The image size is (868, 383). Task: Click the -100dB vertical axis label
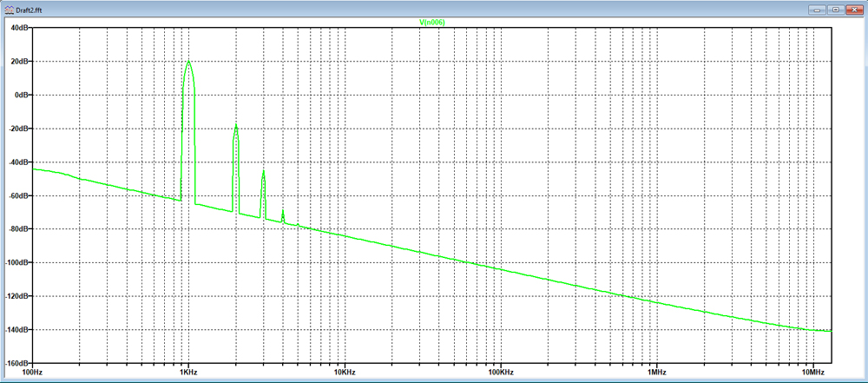click(16, 263)
